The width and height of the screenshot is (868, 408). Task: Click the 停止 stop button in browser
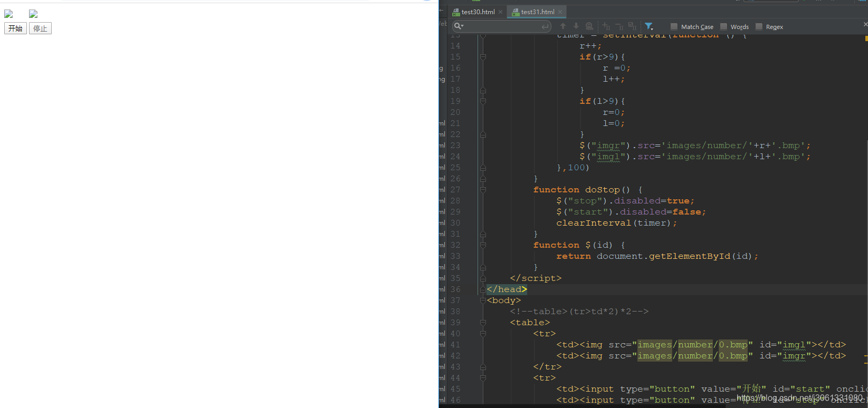(x=40, y=28)
